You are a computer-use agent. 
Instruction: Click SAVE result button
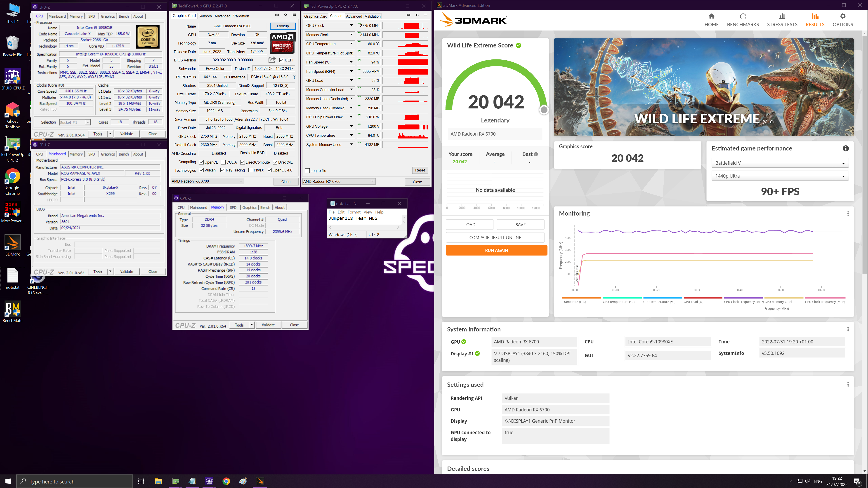[x=520, y=225]
